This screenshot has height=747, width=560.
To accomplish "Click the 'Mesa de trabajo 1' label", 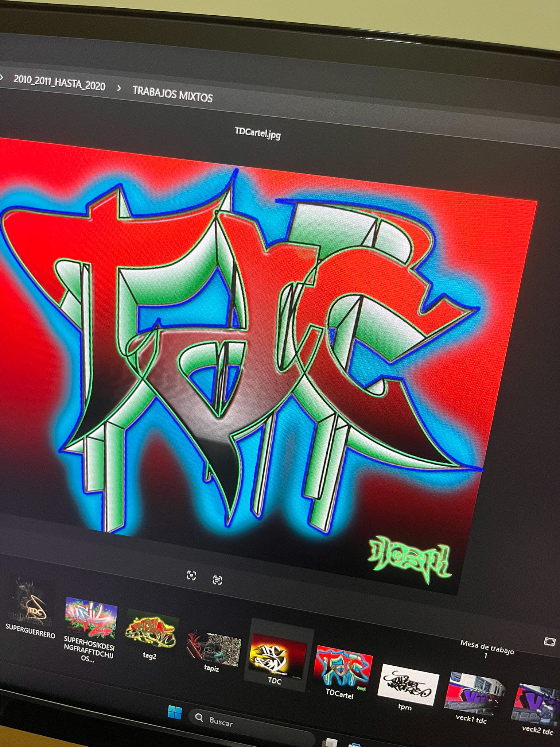I will 487,650.
